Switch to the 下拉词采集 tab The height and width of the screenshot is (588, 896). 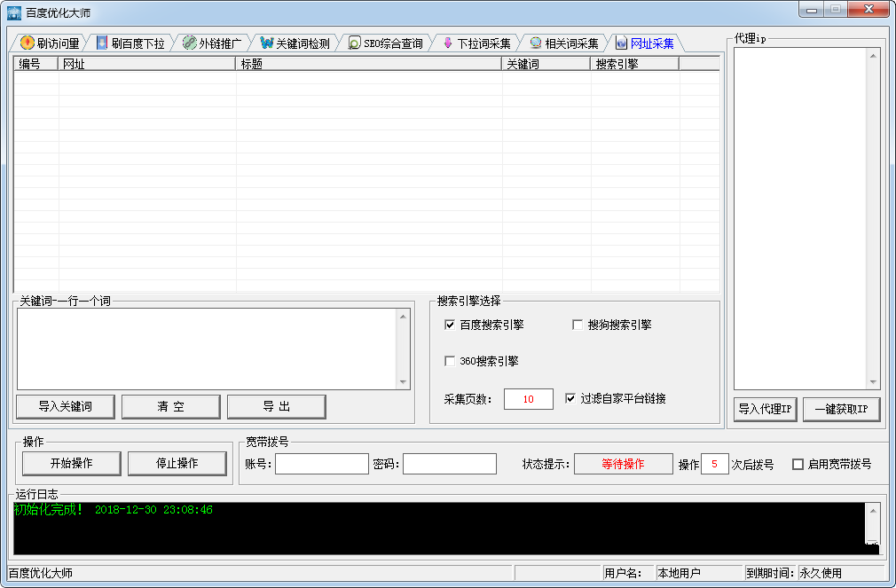[477, 43]
